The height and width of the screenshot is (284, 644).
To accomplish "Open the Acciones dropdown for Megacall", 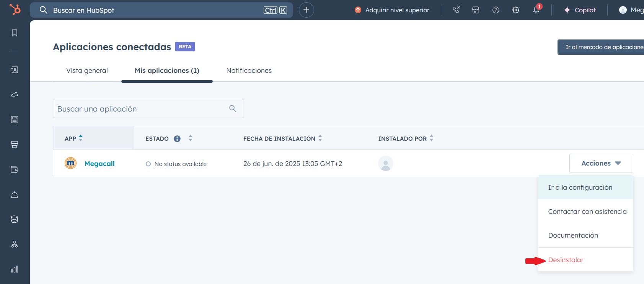I will point(601,163).
